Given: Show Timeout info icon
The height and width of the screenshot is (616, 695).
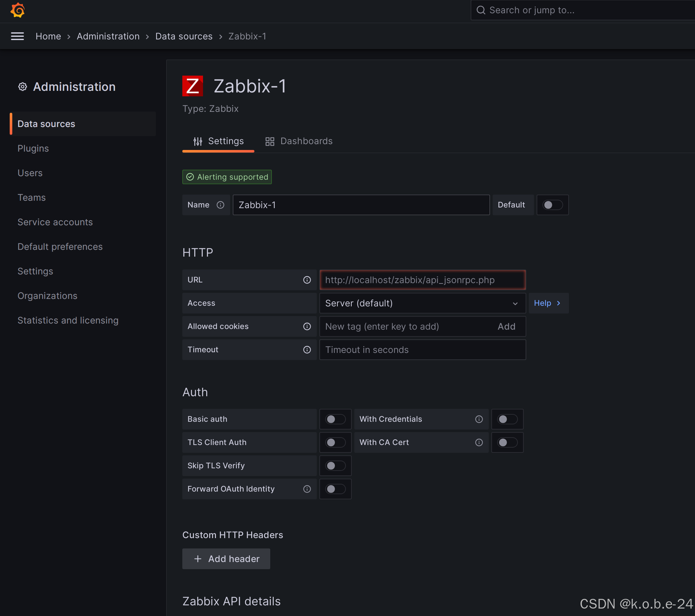Looking at the screenshot, I should coord(307,350).
